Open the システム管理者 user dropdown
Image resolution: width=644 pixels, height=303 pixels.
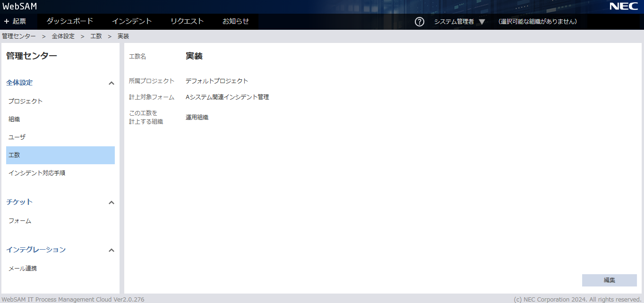coord(459,22)
